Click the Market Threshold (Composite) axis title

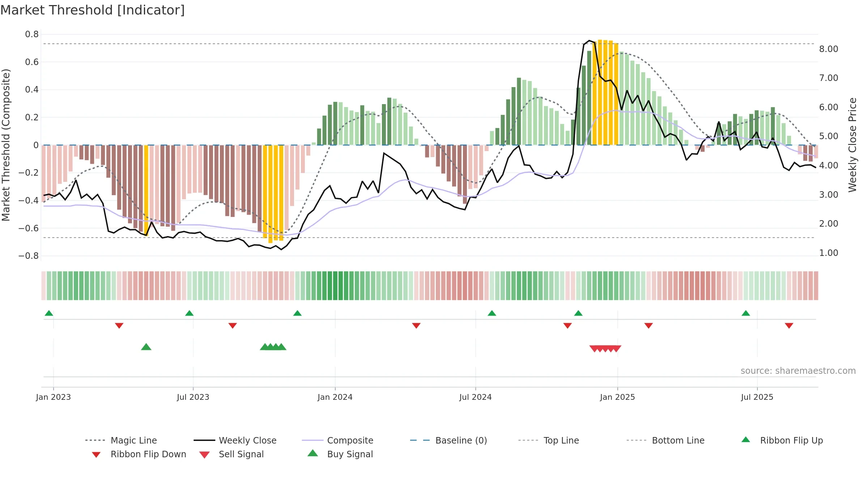[6, 145]
